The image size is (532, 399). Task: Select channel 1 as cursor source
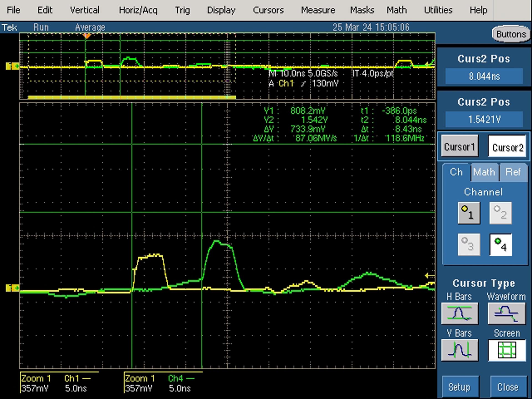pos(469,213)
